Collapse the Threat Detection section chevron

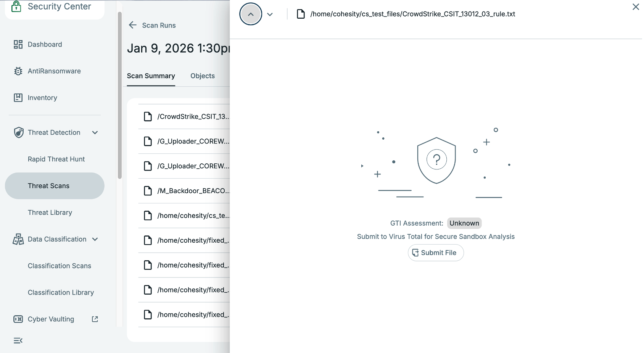point(95,132)
